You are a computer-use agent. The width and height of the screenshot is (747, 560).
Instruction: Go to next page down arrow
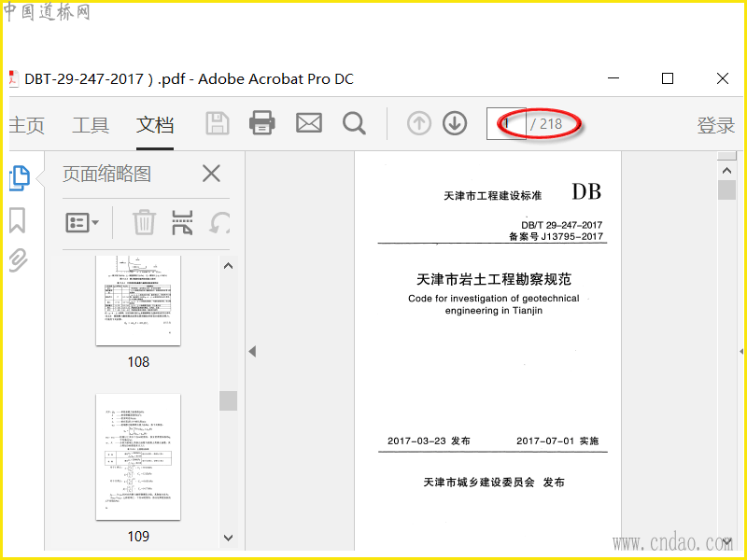click(455, 124)
